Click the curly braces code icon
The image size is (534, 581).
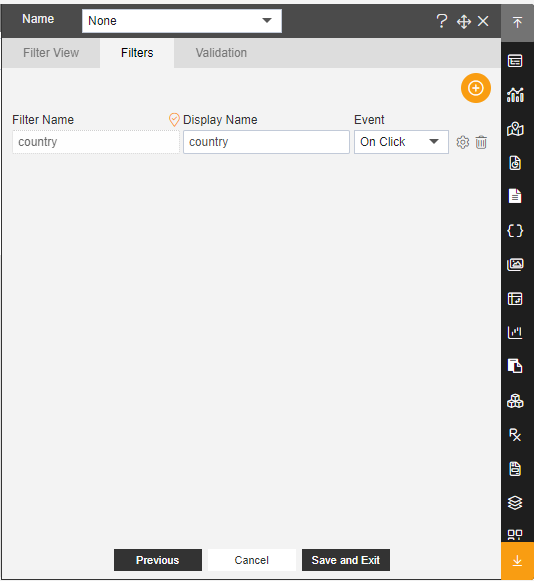[515, 231]
